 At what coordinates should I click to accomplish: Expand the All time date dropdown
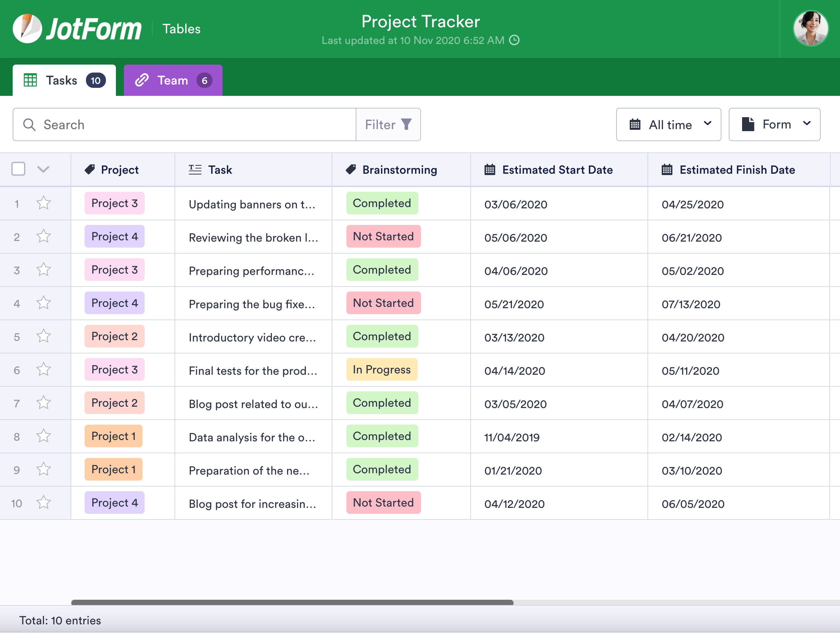668,124
